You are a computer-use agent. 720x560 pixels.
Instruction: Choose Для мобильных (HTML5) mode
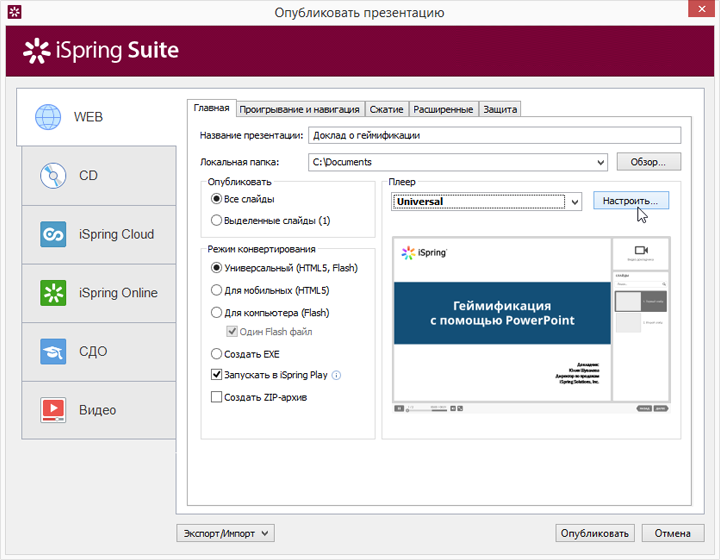tap(216, 290)
